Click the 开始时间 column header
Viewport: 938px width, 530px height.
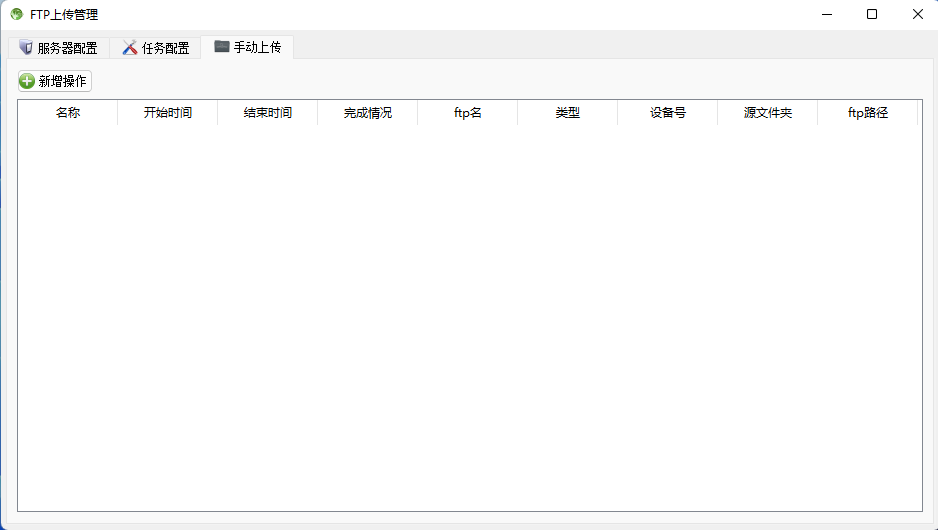point(168,112)
